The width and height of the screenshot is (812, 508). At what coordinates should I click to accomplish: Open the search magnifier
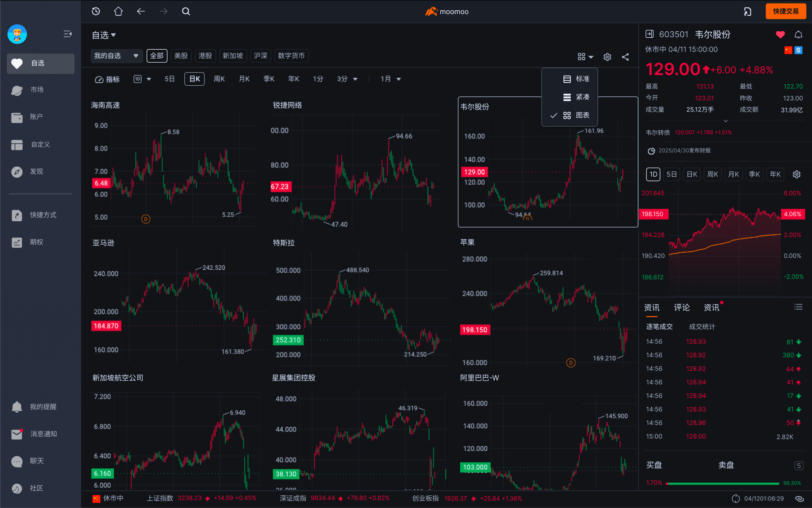(186, 11)
